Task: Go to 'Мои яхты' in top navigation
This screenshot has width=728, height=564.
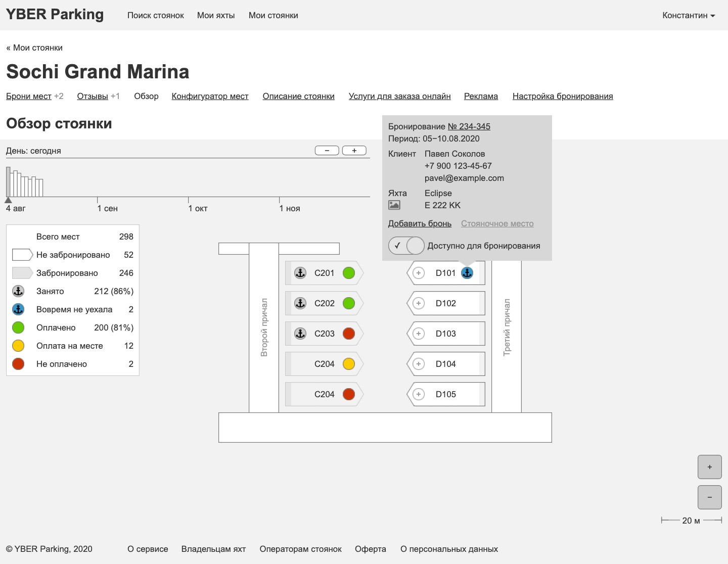Action: click(216, 16)
